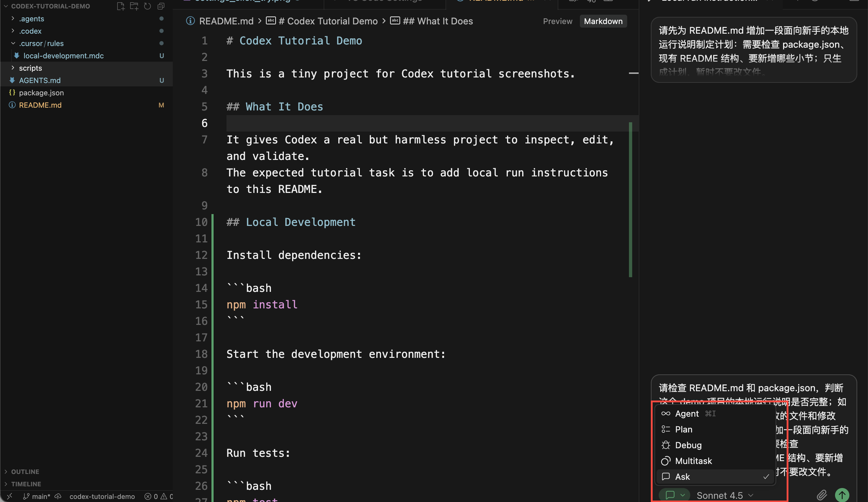Screen dimensions: 868x502
Task: Select the checked Ask mode entry
Action: click(x=716, y=477)
